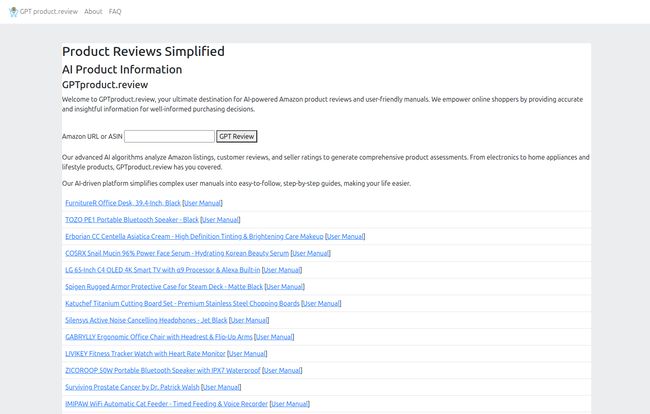Open User Manual for IMIPAW Cat Feeder
The image size is (650, 414).
click(290, 404)
